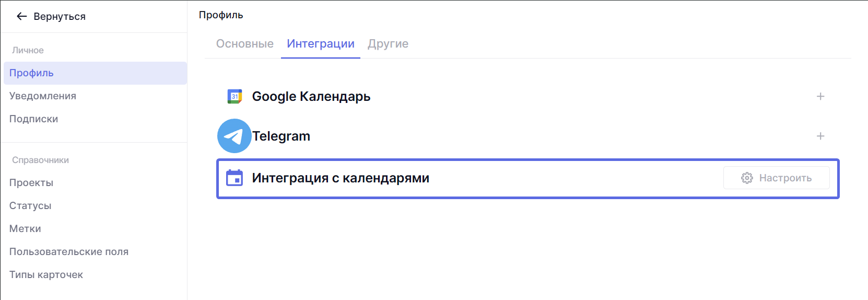
Task: Switch to the Основные tab
Action: pos(244,44)
